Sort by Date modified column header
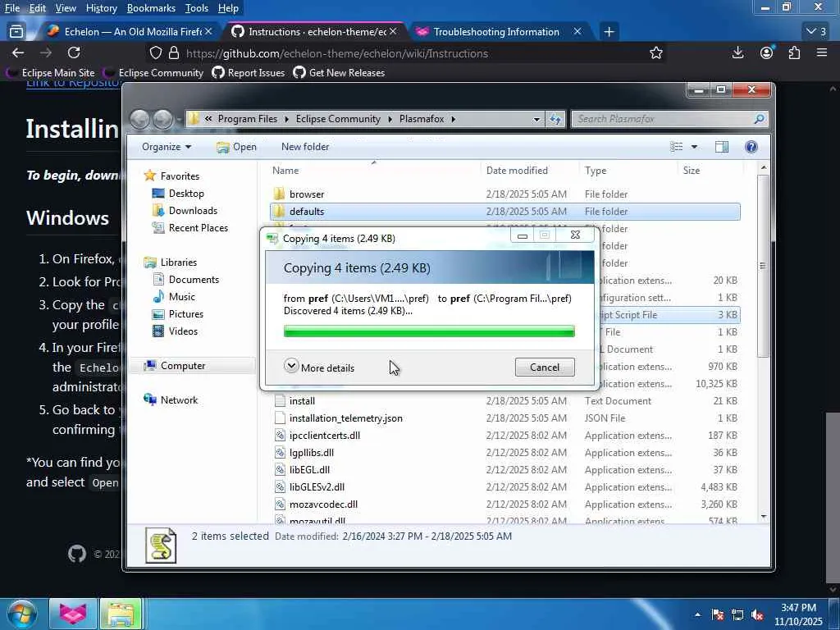Viewport: 840px width, 630px height. click(x=530, y=171)
